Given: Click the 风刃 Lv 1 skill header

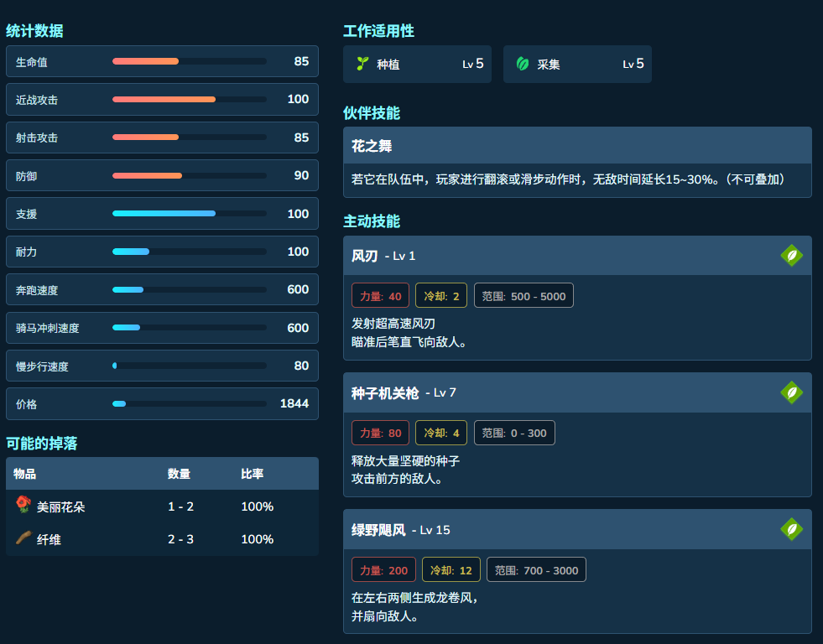Looking at the screenshot, I should click(577, 256).
